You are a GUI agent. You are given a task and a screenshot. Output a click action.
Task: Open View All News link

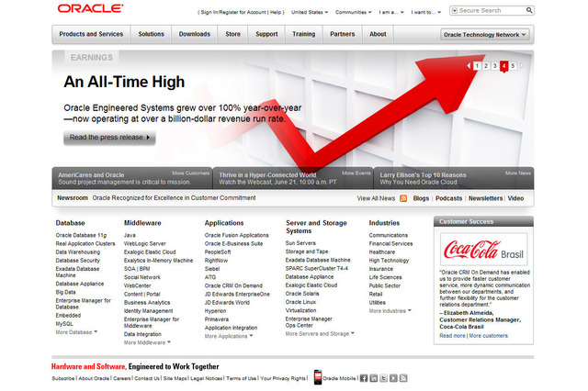[376, 198]
